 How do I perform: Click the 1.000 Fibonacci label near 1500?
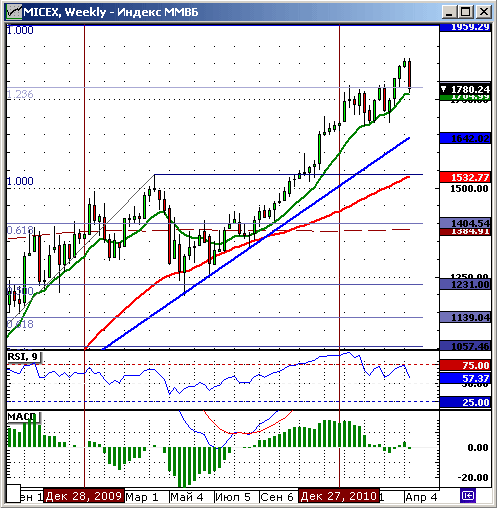pos(20,181)
